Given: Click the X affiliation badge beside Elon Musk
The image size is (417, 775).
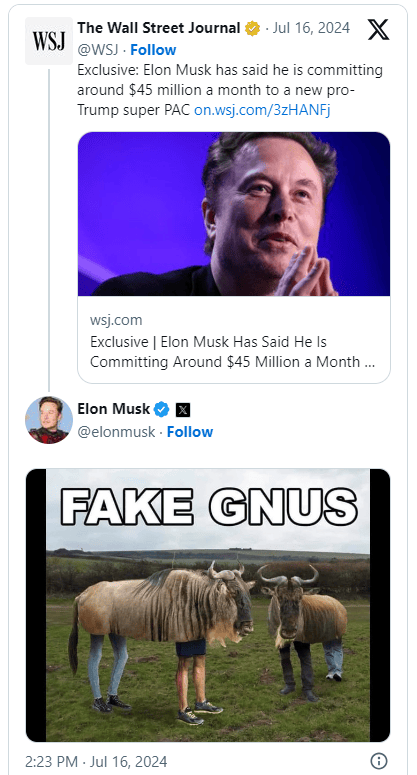Looking at the screenshot, I should 183,410.
